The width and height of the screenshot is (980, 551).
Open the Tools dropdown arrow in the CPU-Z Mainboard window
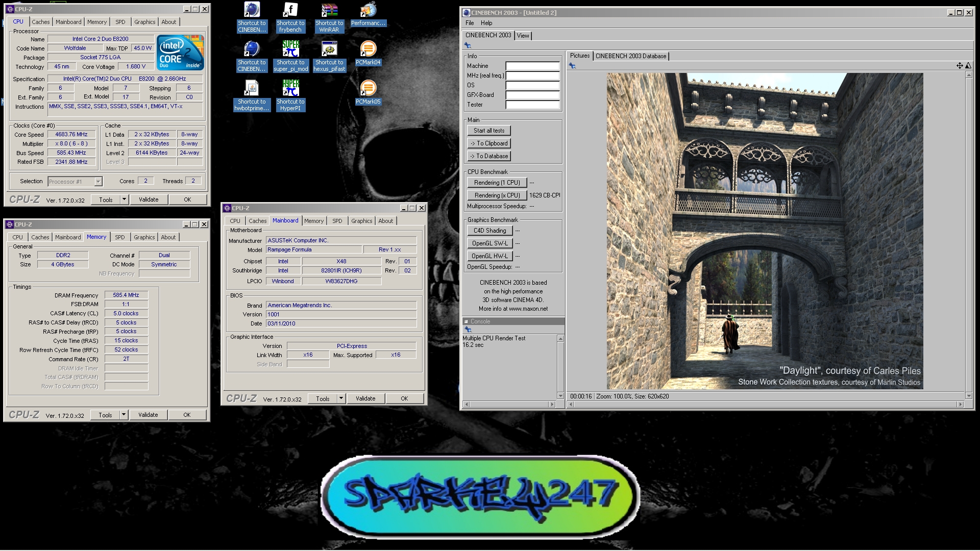click(341, 398)
